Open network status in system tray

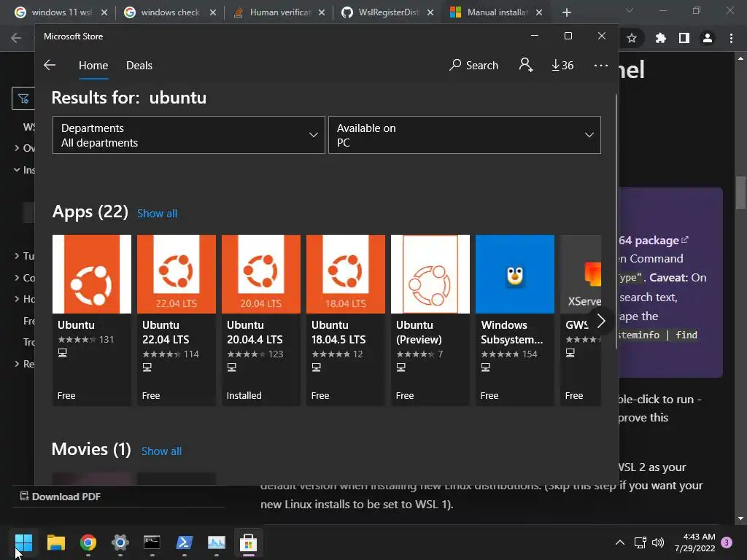pos(640,542)
